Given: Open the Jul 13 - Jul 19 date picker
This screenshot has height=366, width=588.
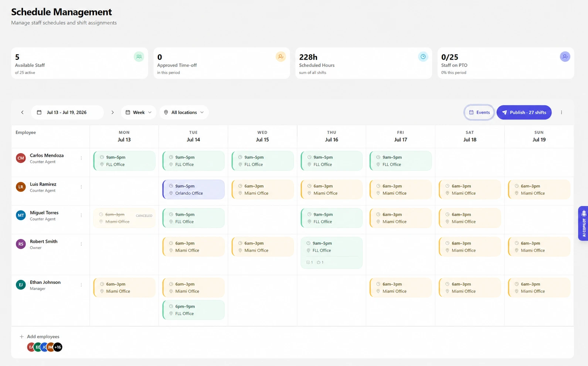Looking at the screenshot, I should (x=67, y=113).
